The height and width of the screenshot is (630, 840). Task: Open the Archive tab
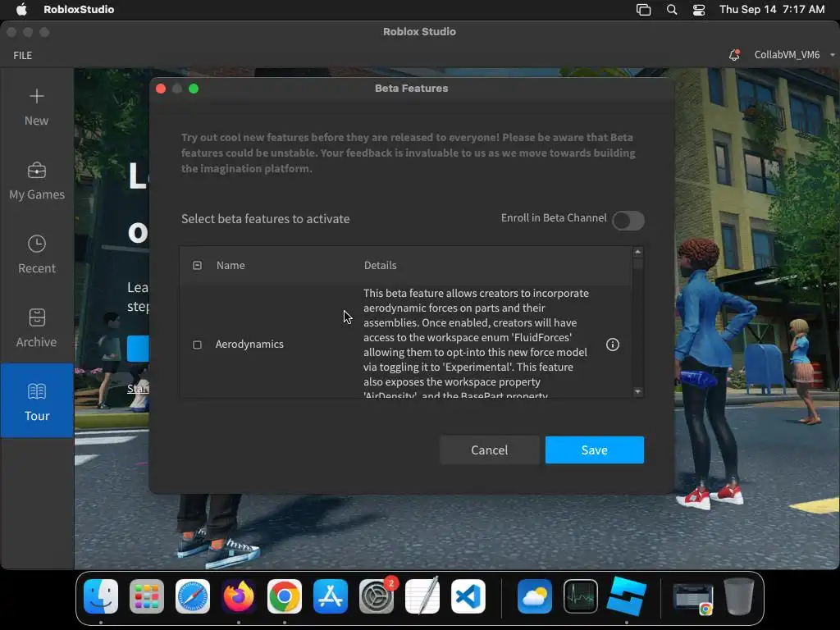[36, 328]
